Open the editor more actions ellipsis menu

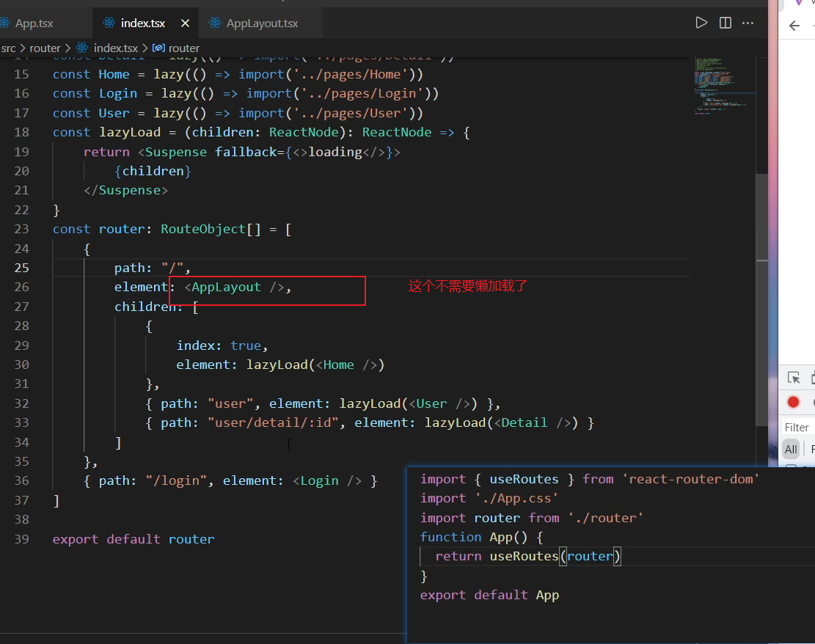(x=748, y=23)
